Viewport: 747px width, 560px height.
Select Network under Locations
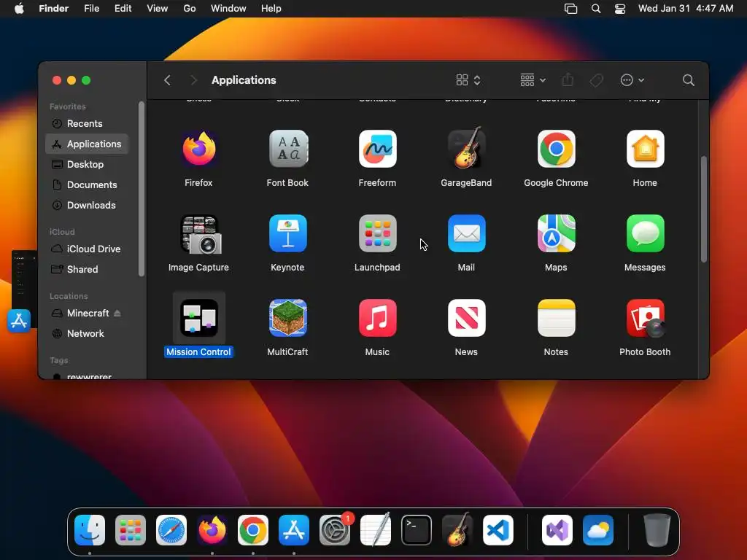[87, 333]
